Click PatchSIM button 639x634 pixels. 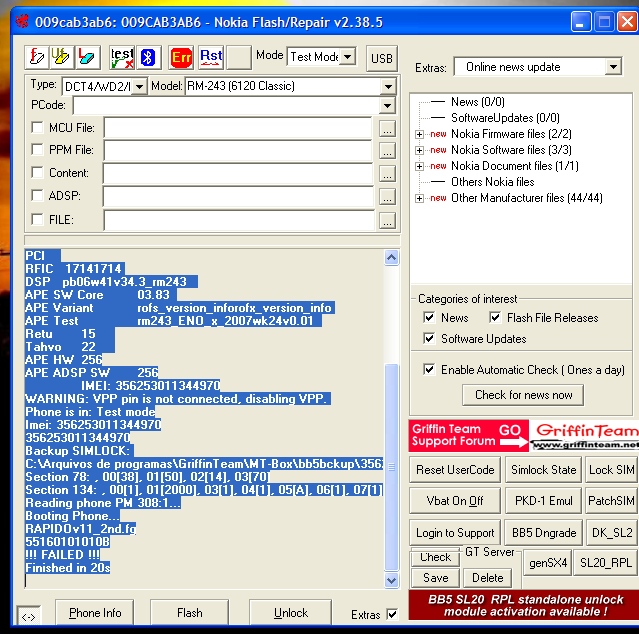pos(611,501)
